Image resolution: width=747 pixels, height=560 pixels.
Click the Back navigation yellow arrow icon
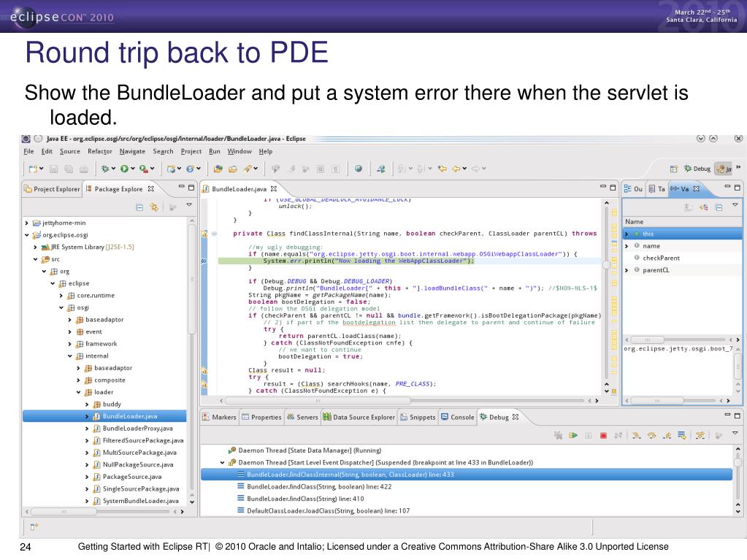click(x=456, y=169)
